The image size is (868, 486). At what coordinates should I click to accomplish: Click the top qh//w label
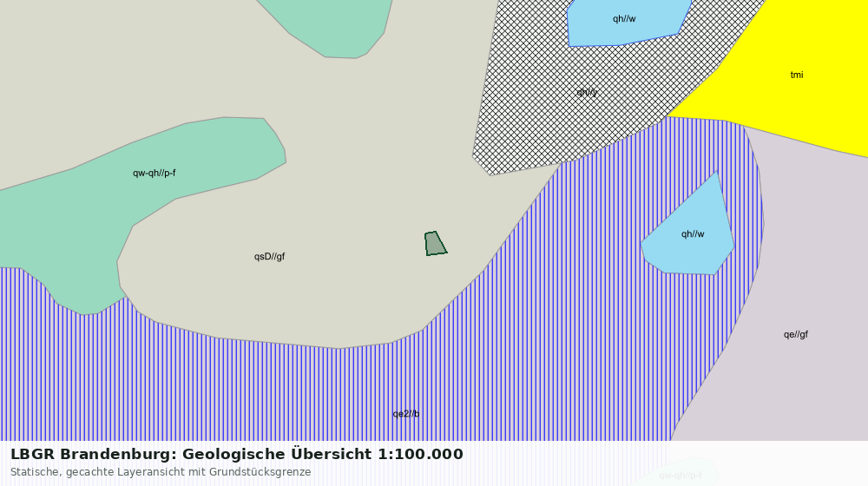tap(624, 19)
